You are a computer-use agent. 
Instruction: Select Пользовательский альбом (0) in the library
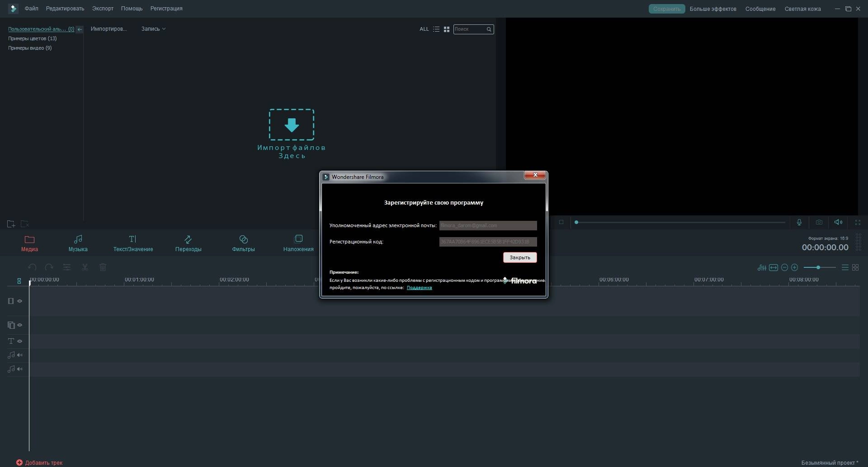coord(41,29)
